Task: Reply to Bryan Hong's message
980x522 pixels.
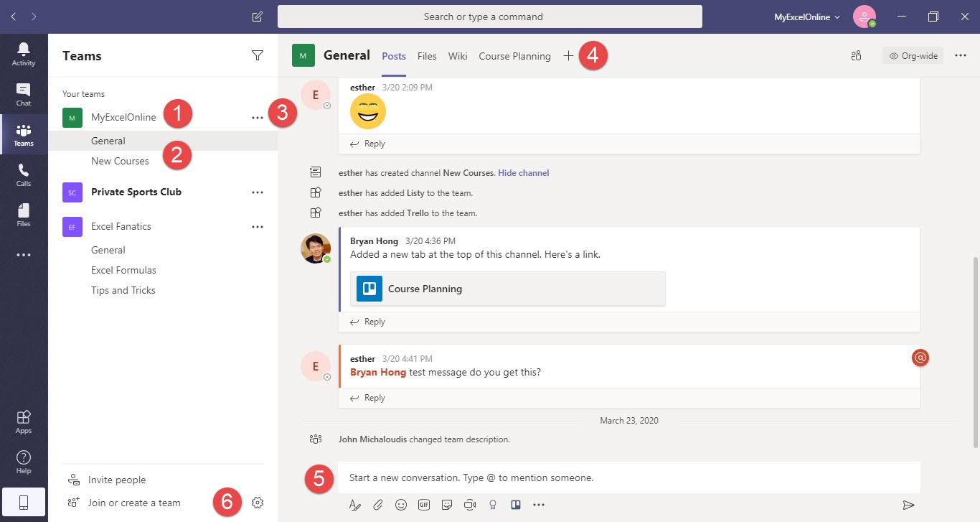Action: pyautogui.click(x=367, y=322)
